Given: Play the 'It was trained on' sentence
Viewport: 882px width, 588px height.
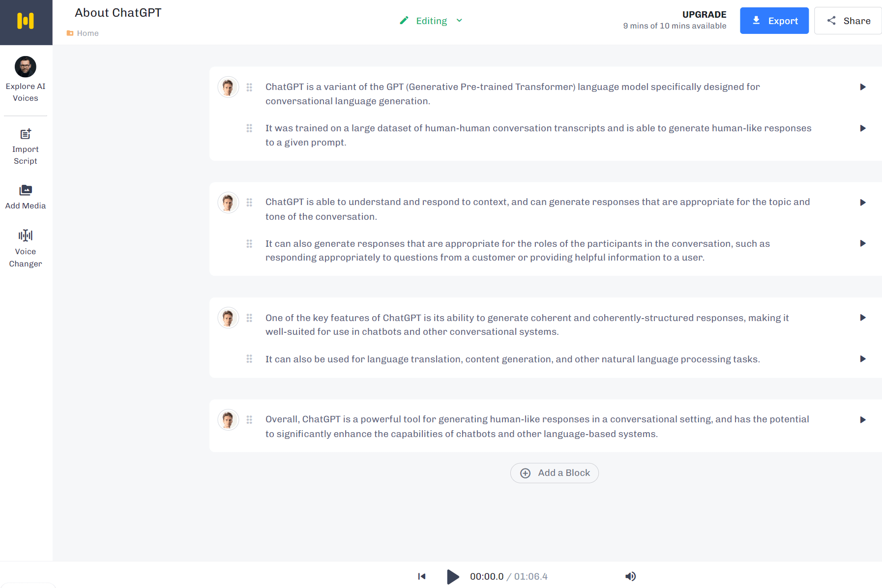Looking at the screenshot, I should (x=863, y=128).
